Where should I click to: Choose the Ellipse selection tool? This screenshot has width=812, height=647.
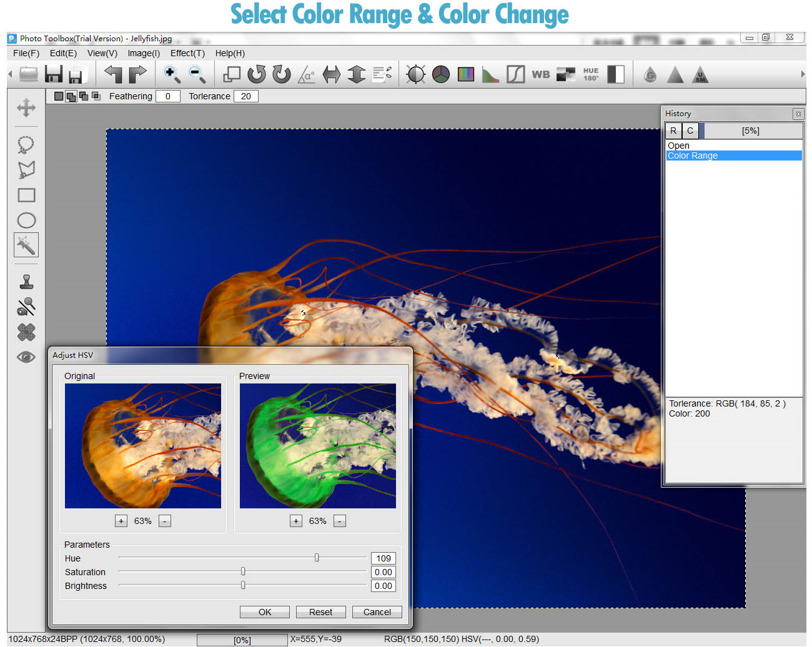26,220
